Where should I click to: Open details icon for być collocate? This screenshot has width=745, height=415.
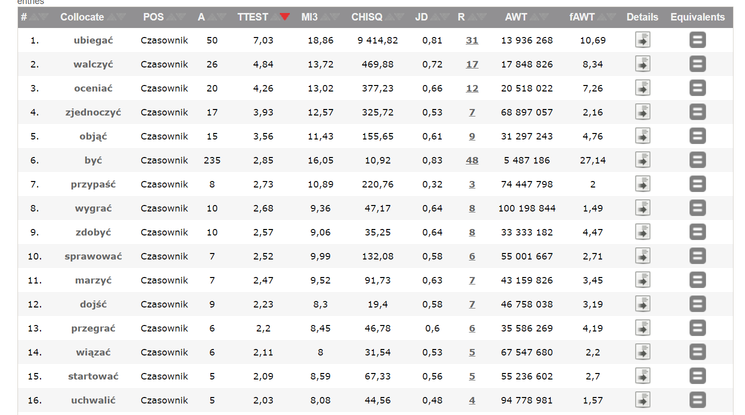(x=642, y=160)
